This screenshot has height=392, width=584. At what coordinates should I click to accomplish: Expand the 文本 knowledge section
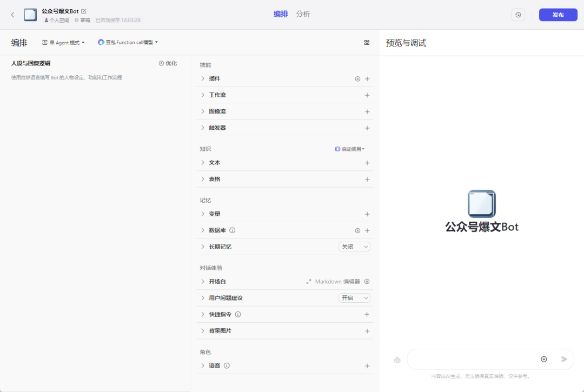[x=203, y=163]
